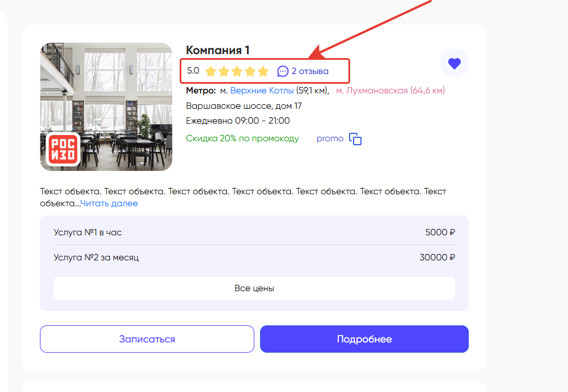Screen dimensions: 568x392
Task: Click the reviews speech bubble icon
Action: point(282,71)
